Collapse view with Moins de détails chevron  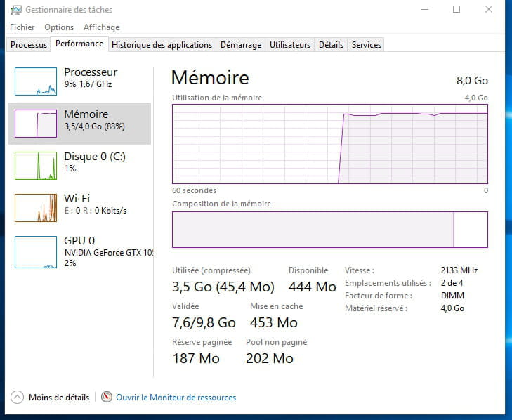(18, 397)
